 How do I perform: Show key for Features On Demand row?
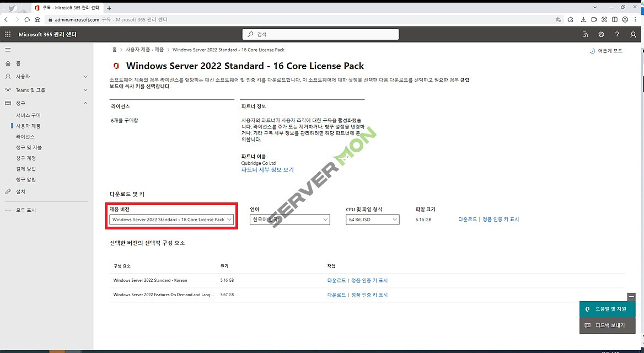click(369, 295)
